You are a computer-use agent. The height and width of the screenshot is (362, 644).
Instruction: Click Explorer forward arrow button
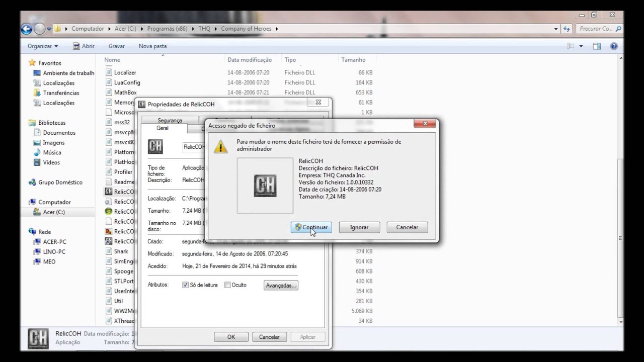[x=40, y=29]
